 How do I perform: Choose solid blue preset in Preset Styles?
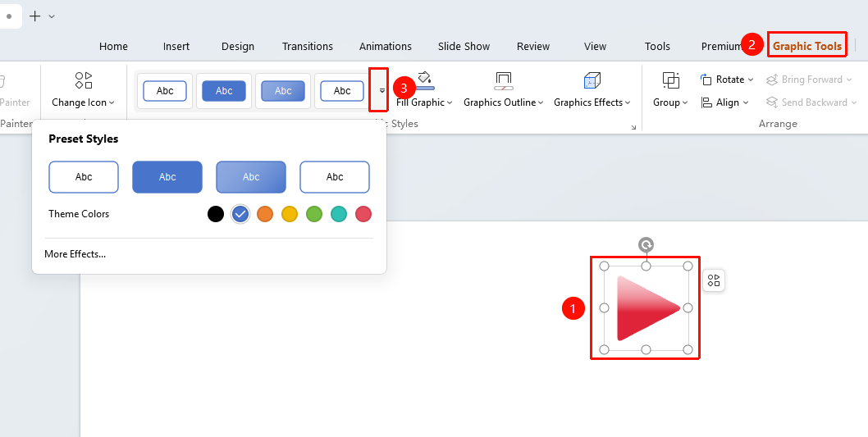pos(167,177)
